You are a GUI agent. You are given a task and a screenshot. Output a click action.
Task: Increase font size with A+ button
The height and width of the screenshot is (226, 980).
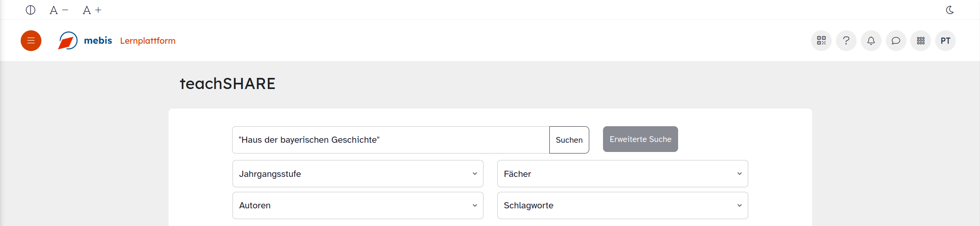(92, 10)
